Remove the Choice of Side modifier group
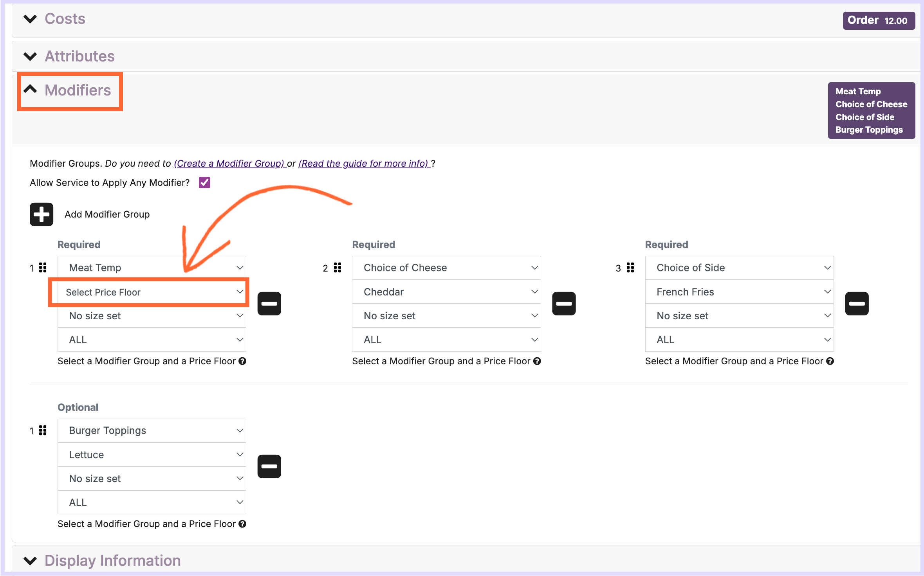The width and height of the screenshot is (924, 576). click(856, 303)
